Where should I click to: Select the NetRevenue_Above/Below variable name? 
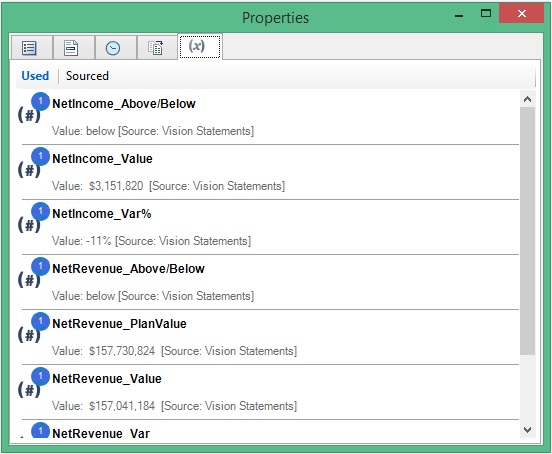(128, 269)
